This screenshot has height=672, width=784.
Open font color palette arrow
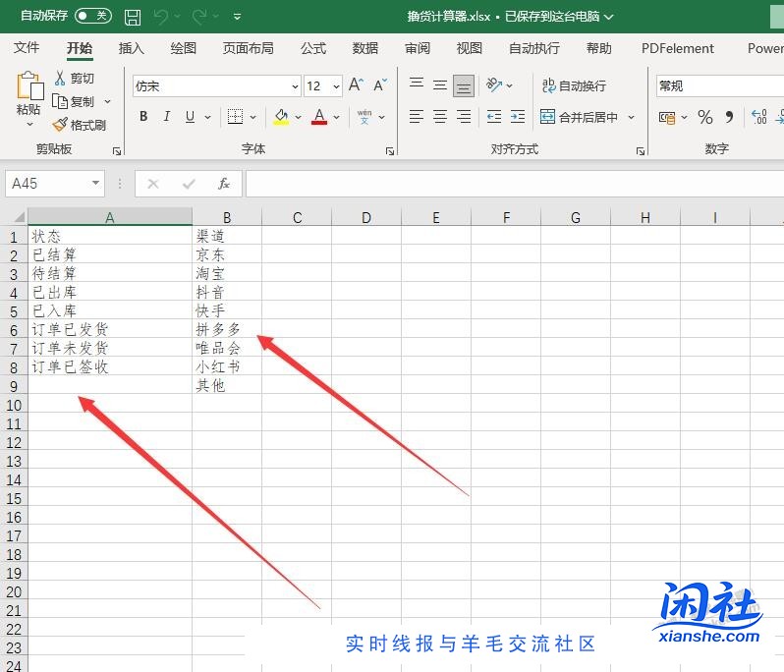click(337, 118)
